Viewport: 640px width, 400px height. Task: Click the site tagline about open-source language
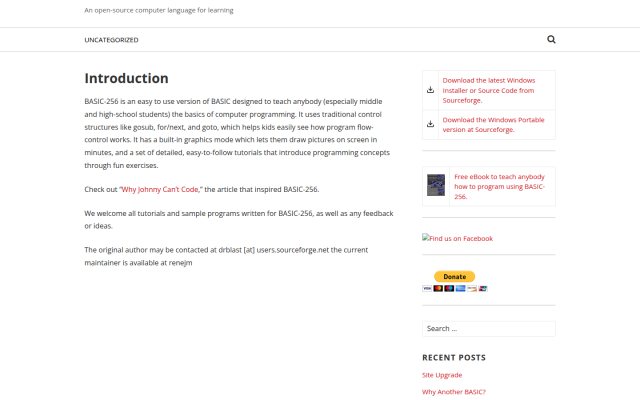pyautogui.click(x=159, y=10)
